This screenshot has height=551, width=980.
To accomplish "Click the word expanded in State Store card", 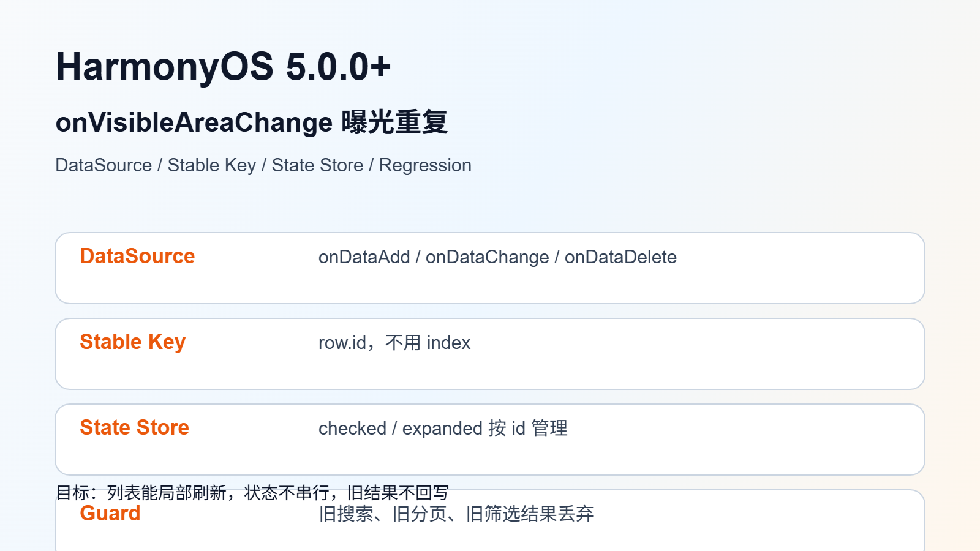I will coord(442,429).
